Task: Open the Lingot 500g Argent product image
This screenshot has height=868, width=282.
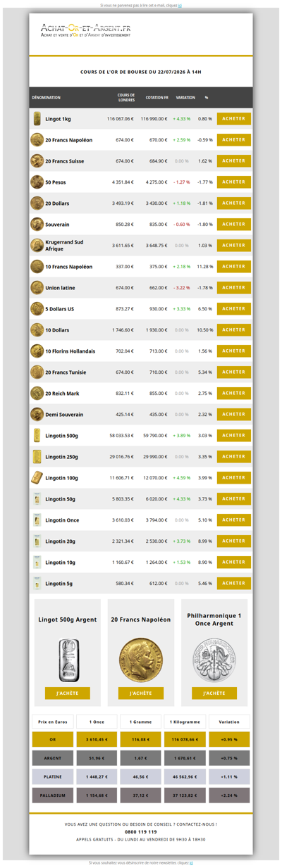Action: coord(67,660)
